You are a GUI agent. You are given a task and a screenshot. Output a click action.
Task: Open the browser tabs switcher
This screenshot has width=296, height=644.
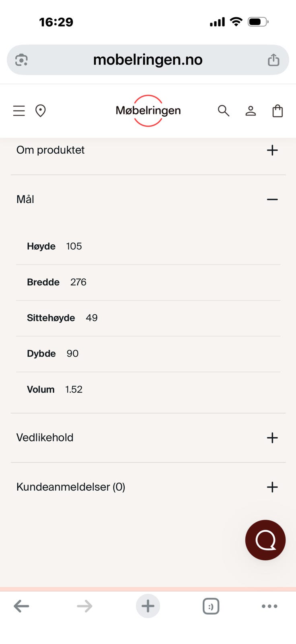coord(211,606)
